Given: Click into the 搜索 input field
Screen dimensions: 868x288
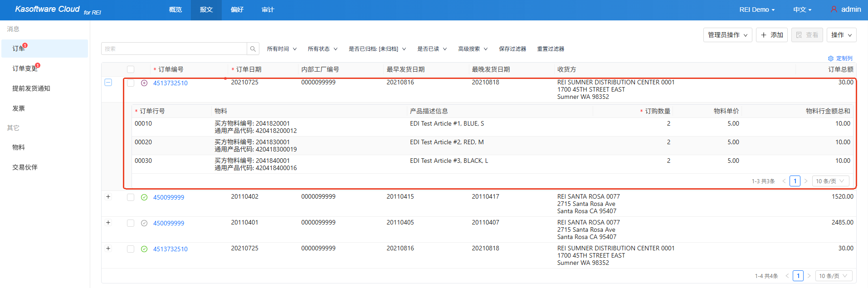Looking at the screenshot, I should 174,49.
